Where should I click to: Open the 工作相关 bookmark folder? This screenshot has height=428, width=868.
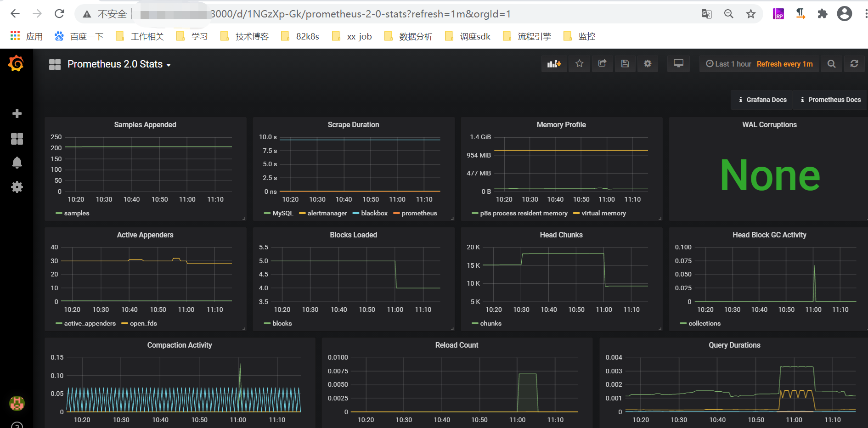click(140, 36)
